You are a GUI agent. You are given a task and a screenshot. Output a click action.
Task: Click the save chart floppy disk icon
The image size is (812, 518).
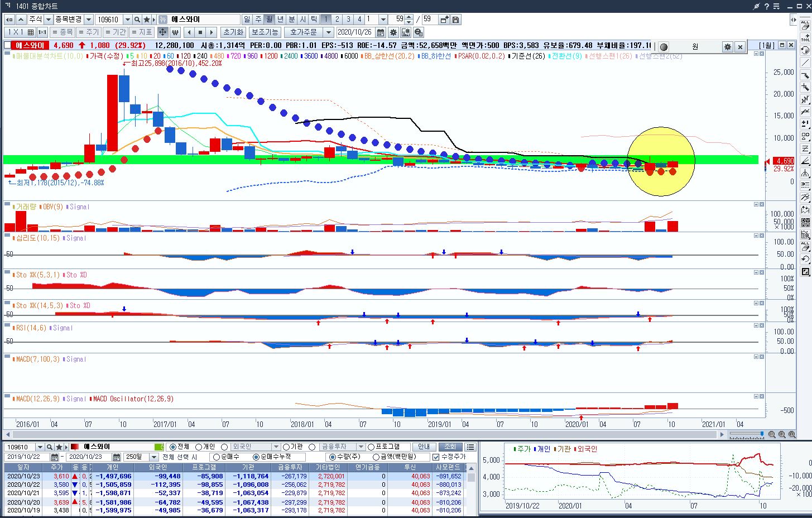point(456,20)
